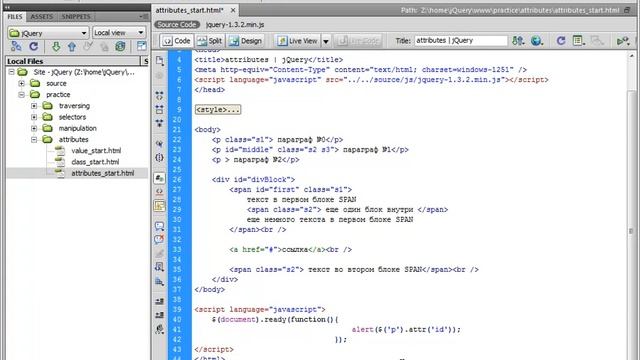Screen dimensions: 640x360
Task: Refresh the Files panel list
Action: click(33, 46)
